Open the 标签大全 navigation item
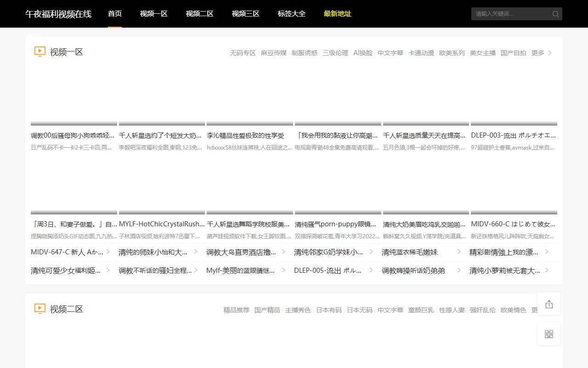Viewport: 588px width, 368px height. 292,14
